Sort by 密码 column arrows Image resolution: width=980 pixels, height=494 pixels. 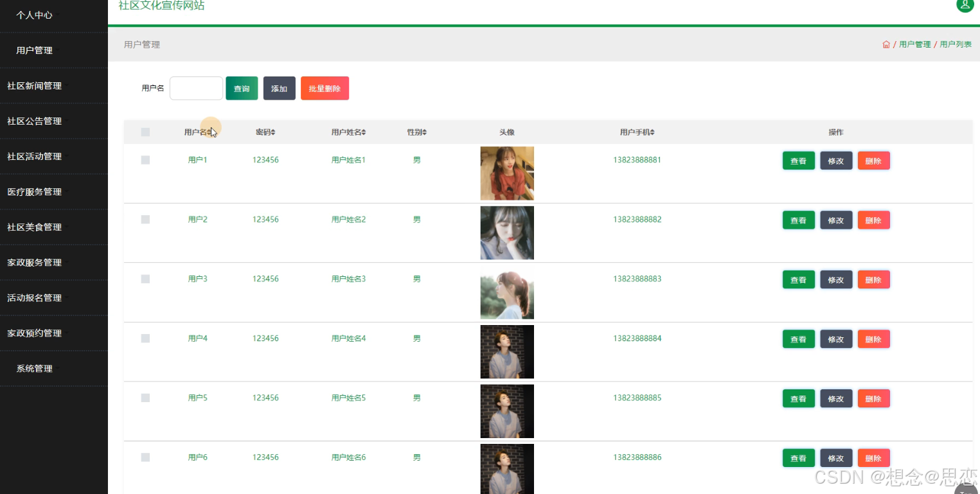(272, 132)
